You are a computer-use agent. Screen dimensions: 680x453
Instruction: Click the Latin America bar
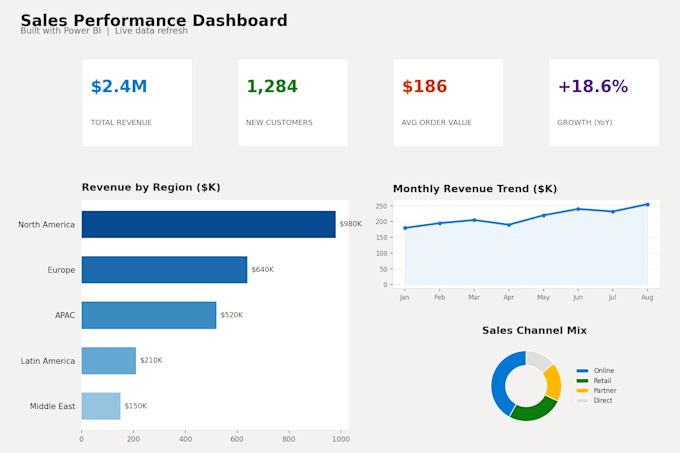point(109,361)
